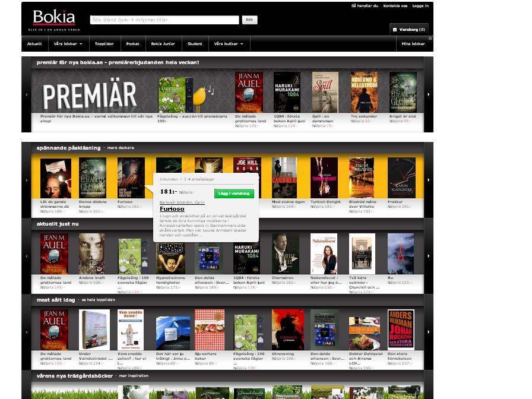Go to the Pocket section
This screenshot has height=399, width=532.
[132, 44]
